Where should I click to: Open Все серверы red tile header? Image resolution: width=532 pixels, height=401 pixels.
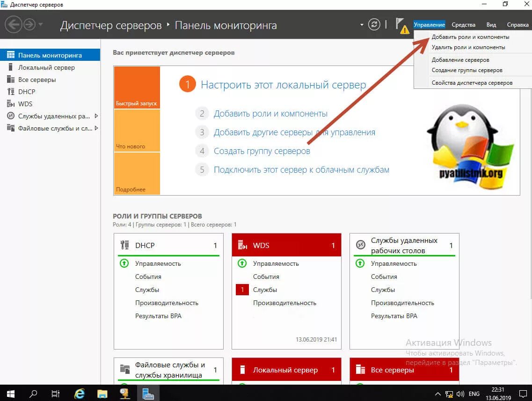click(x=404, y=370)
